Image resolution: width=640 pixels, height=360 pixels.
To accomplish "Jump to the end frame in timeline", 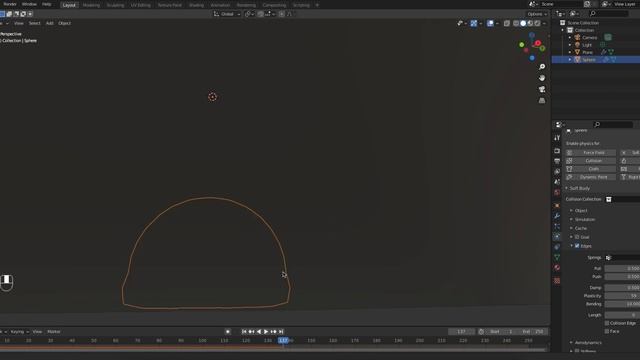I will 281,332.
